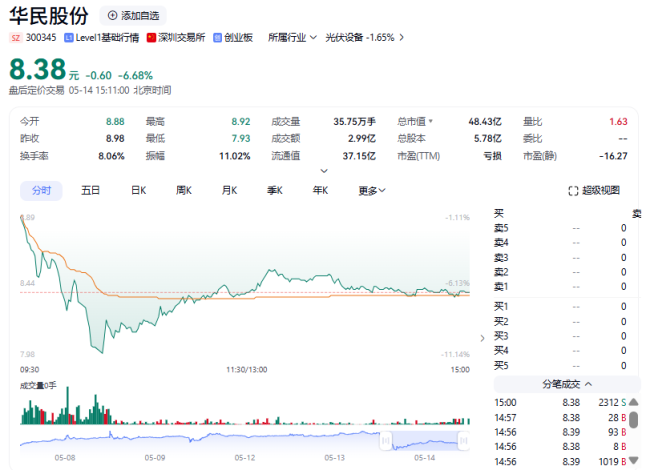Click the 创业板 board icon
This screenshot has width=650, height=470.
click(216, 37)
